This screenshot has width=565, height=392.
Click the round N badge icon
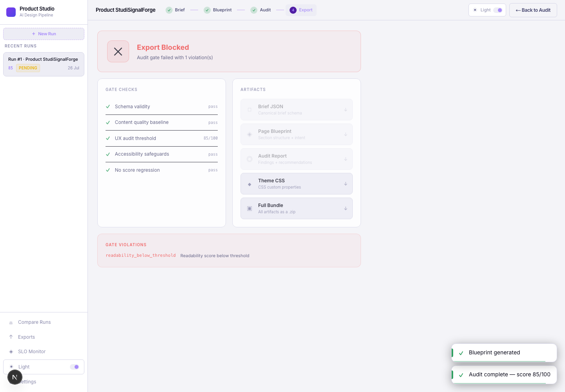point(15,377)
